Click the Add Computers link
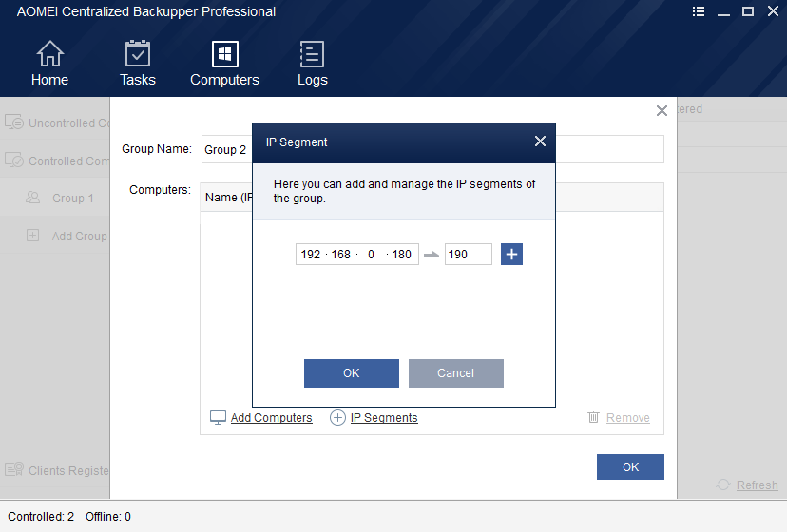Viewport: 787px width, 532px height. pyautogui.click(x=271, y=418)
